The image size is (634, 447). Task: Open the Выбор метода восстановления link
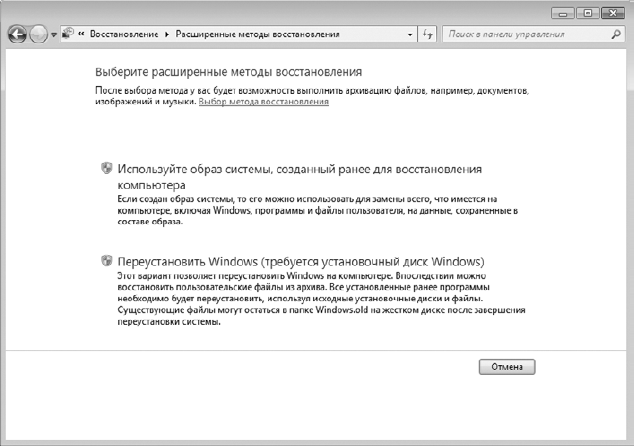tap(264, 102)
